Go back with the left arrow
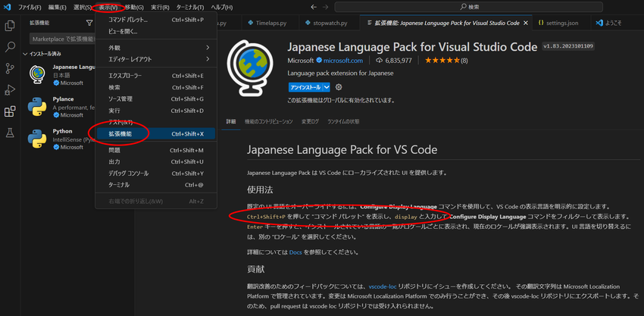Viewport: 644px width, 316px height. click(x=314, y=7)
